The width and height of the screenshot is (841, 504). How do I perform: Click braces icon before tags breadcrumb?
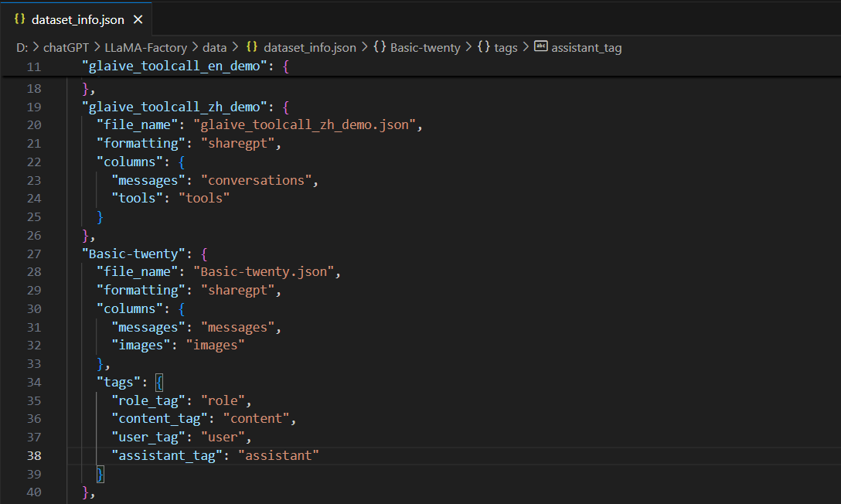point(484,47)
